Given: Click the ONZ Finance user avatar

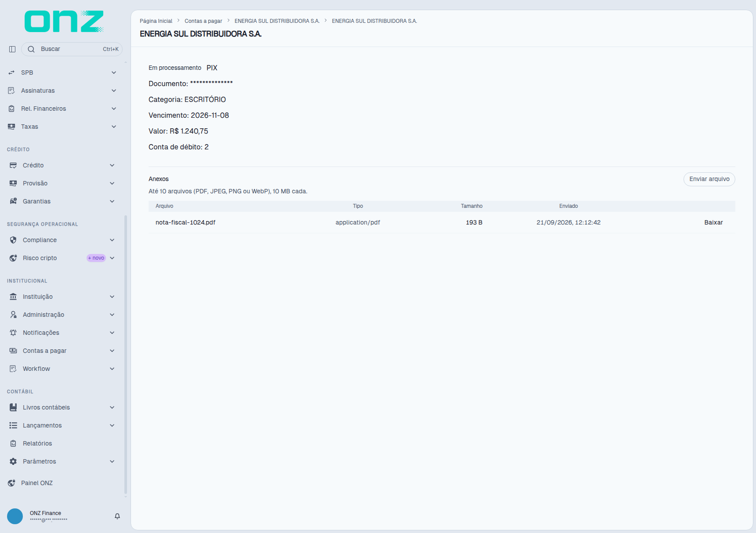Looking at the screenshot, I should [x=15, y=516].
